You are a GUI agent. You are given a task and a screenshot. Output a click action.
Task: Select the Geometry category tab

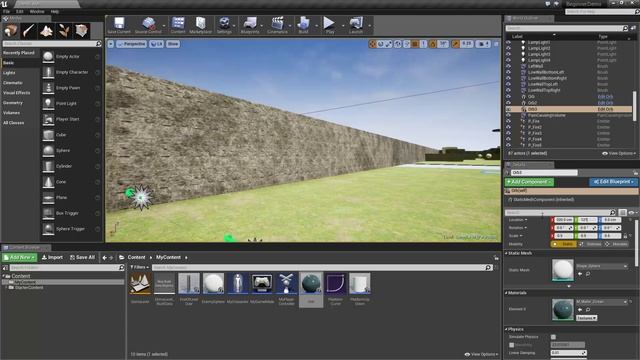(13, 103)
